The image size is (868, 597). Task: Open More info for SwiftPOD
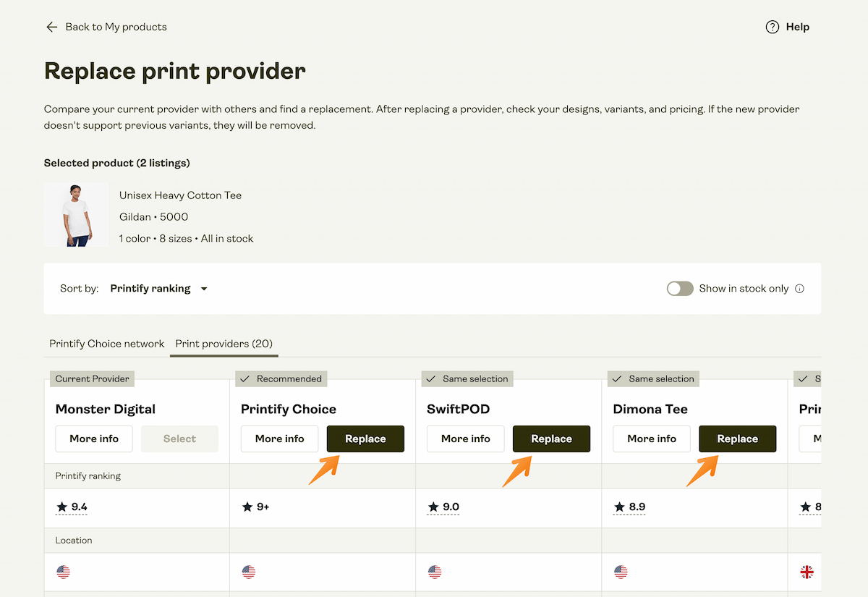[465, 439]
